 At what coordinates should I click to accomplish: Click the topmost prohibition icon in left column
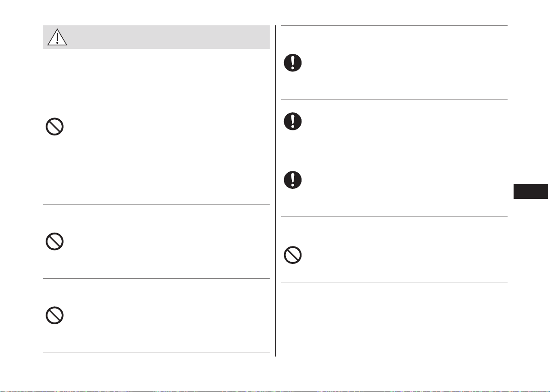tap(55, 127)
